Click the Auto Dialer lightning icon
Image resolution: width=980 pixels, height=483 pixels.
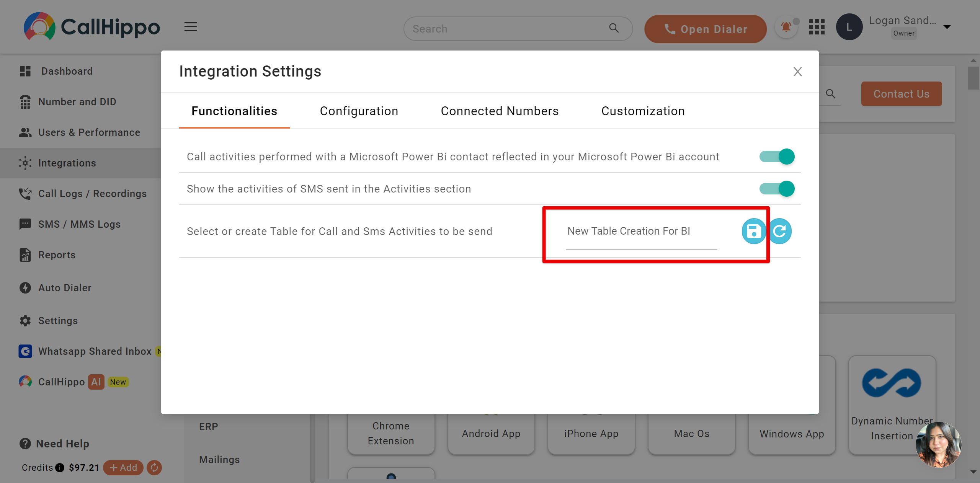(25, 288)
